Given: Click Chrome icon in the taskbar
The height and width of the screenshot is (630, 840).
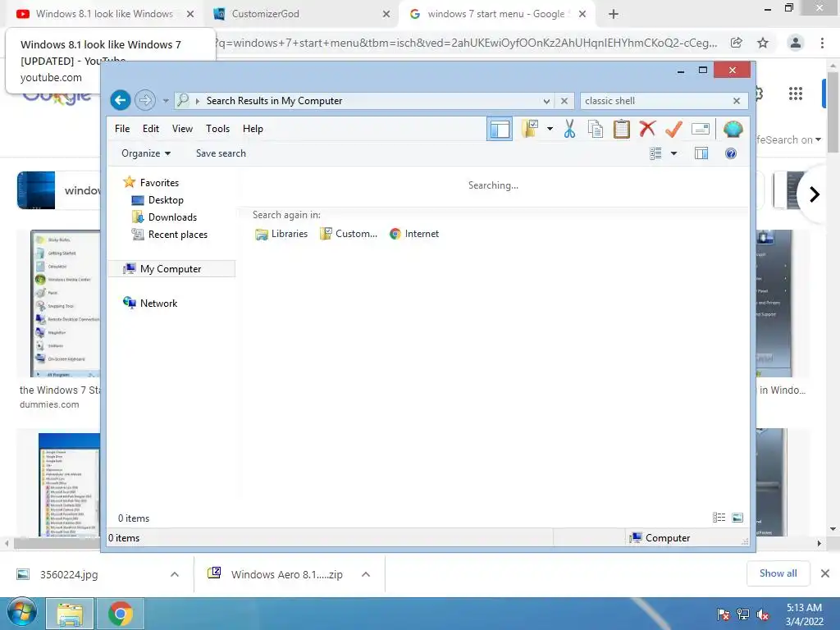Looking at the screenshot, I should tap(121, 614).
